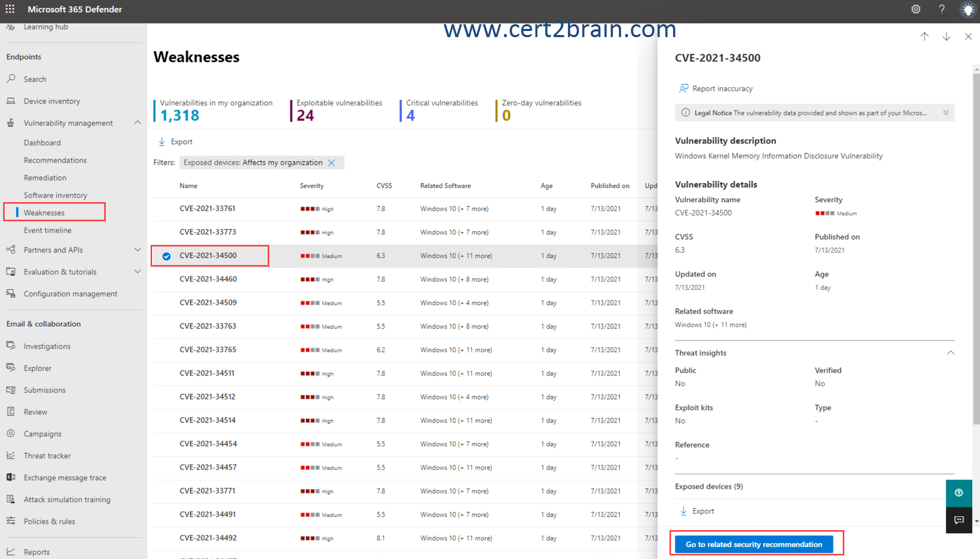Close the CVE-2021-34500 details panel
The height and width of the screenshot is (559, 980).
click(x=968, y=37)
